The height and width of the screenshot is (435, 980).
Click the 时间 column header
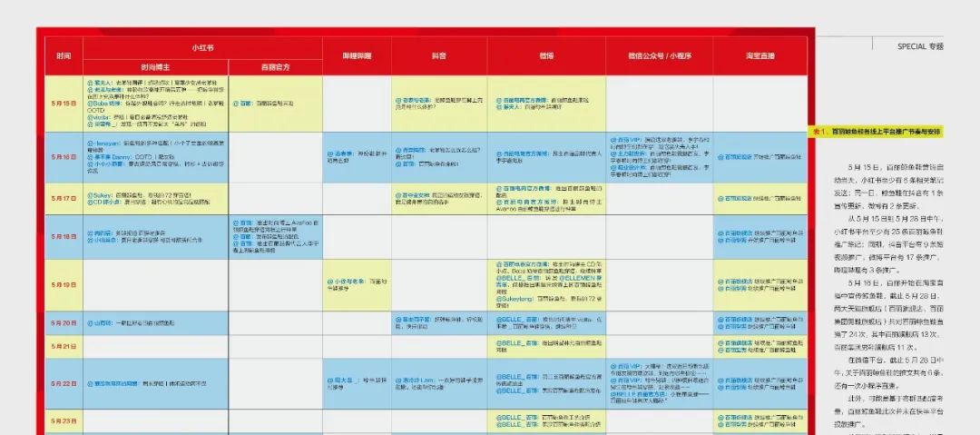coord(64,55)
